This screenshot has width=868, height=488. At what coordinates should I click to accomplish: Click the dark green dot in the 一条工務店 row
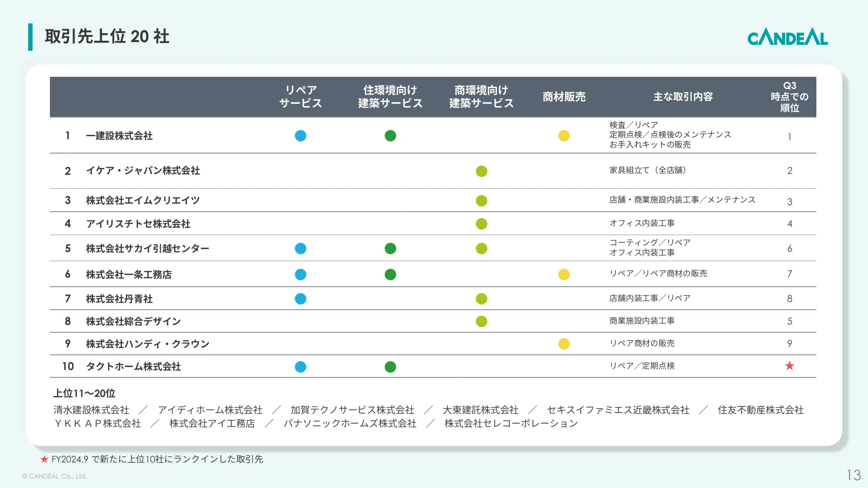click(x=390, y=275)
